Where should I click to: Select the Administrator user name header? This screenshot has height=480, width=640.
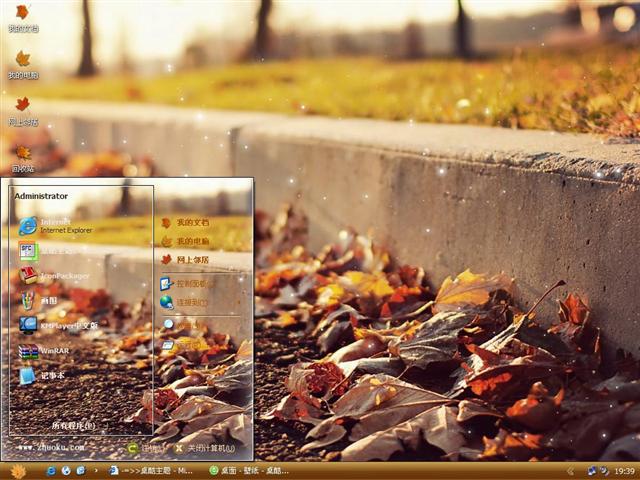(41, 196)
